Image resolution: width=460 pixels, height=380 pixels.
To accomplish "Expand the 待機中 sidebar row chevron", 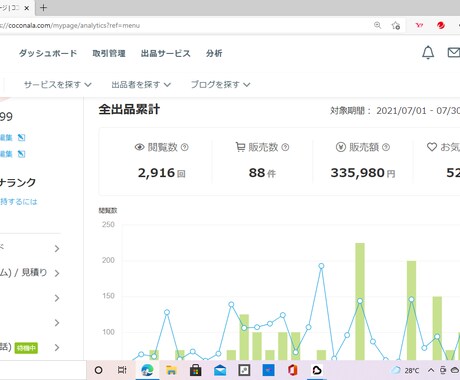I will coord(57,347).
